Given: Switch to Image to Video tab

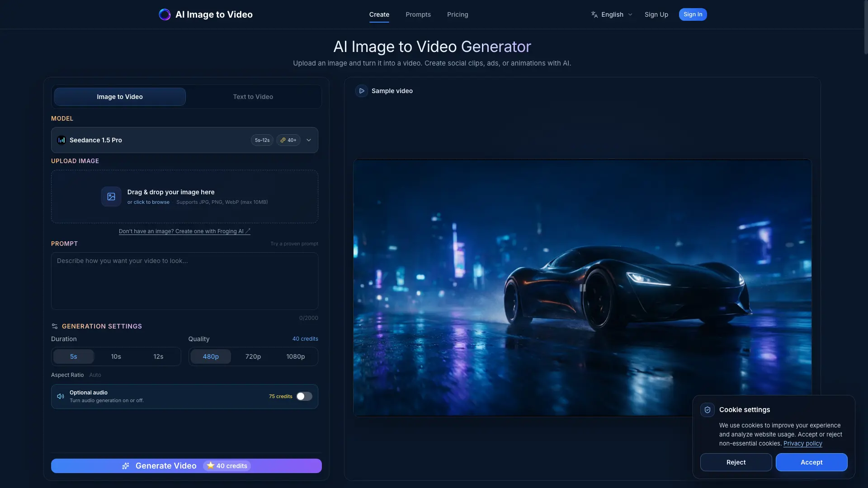Looking at the screenshot, I should (x=120, y=97).
